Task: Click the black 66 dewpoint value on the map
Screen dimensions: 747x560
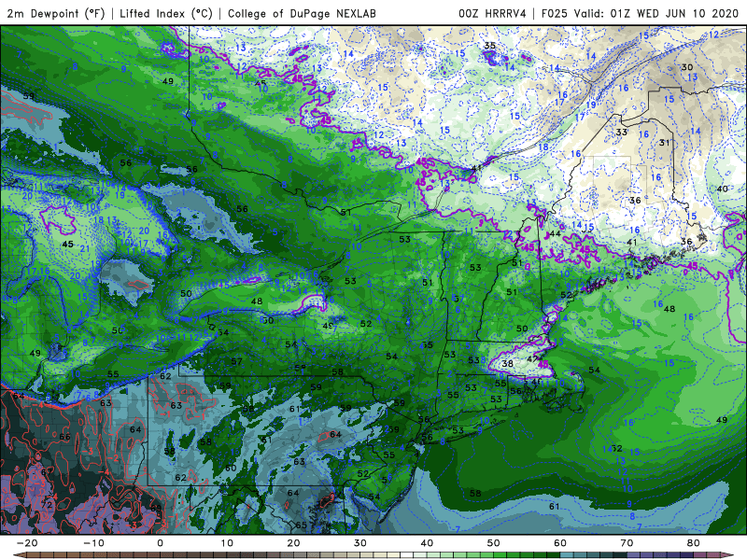Action: pyautogui.click(x=64, y=437)
